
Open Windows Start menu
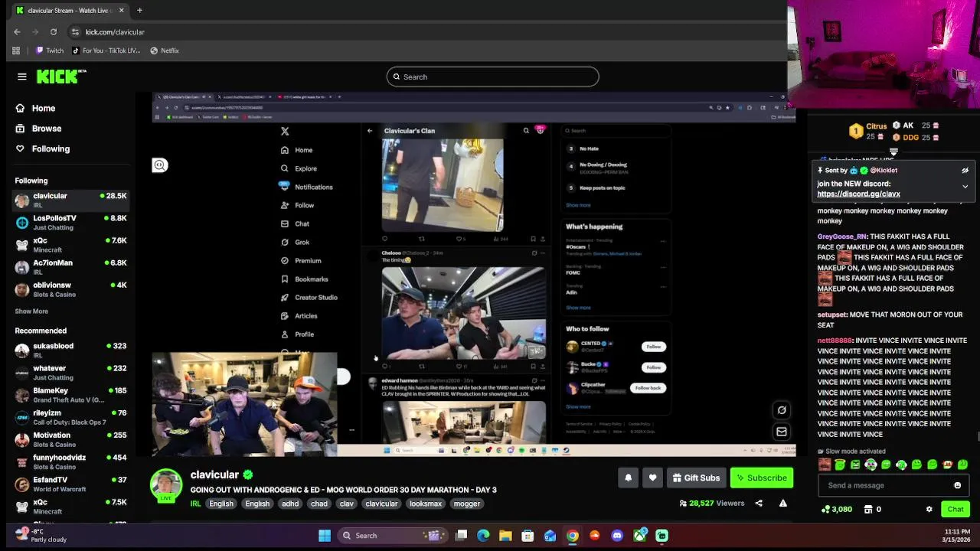point(325,536)
